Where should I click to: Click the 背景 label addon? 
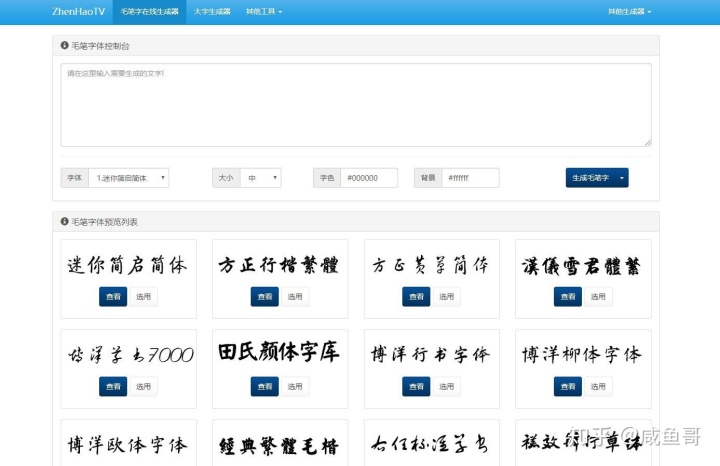pos(428,178)
